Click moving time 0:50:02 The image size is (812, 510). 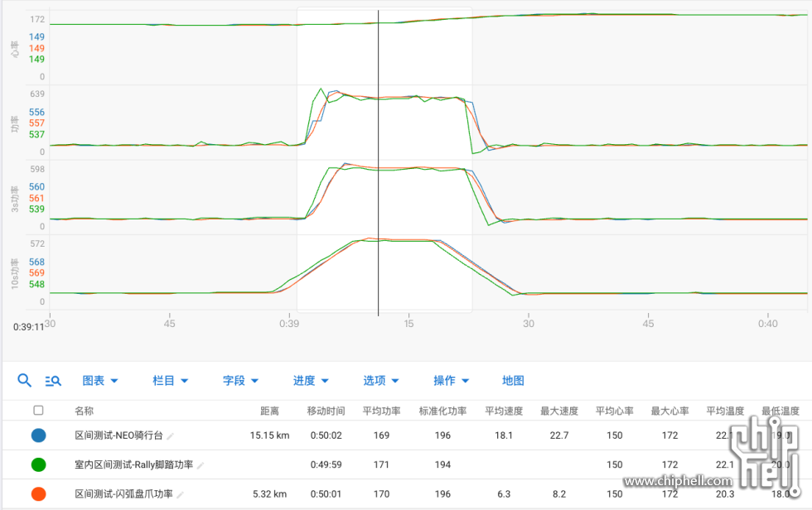[x=326, y=435]
